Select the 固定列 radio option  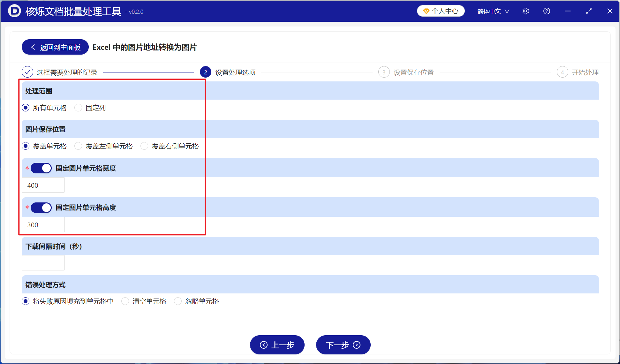point(78,108)
